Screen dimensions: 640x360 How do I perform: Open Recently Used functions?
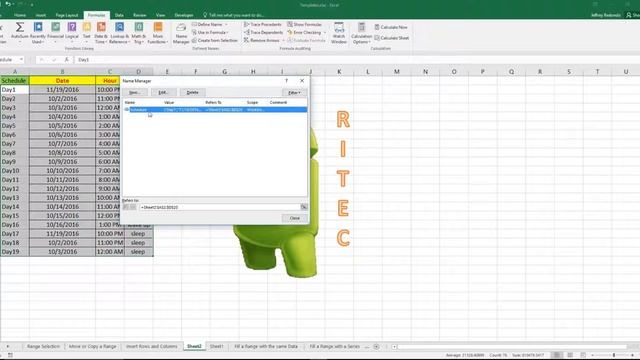38,33
